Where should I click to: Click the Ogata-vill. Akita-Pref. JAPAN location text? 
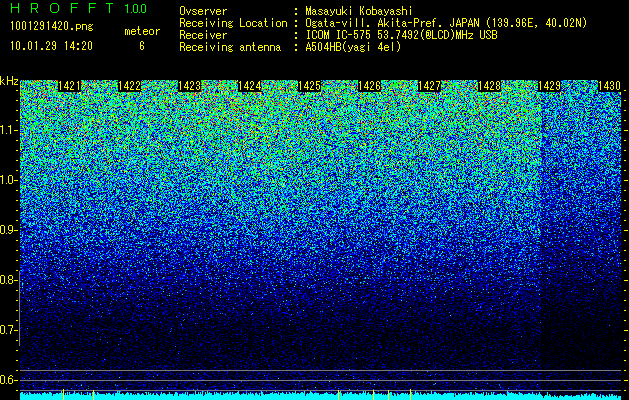pos(446,23)
